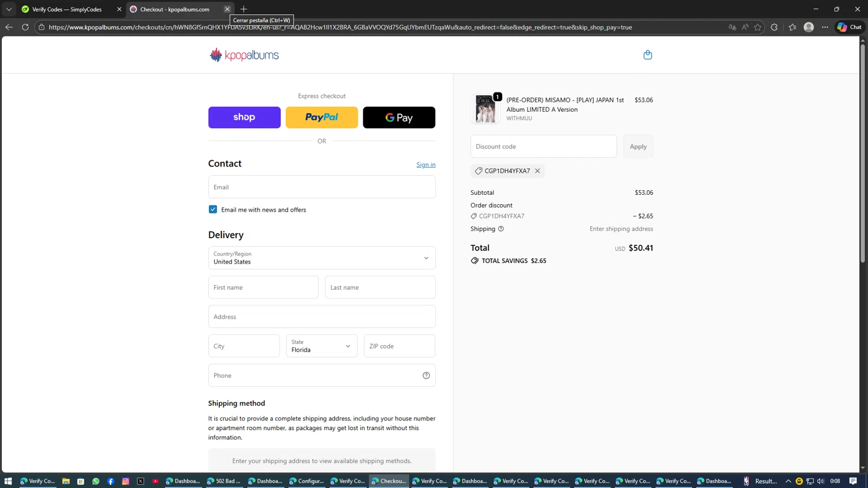This screenshot has height=488, width=868.
Task: Click the browser address bar URL
Action: (340, 27)
